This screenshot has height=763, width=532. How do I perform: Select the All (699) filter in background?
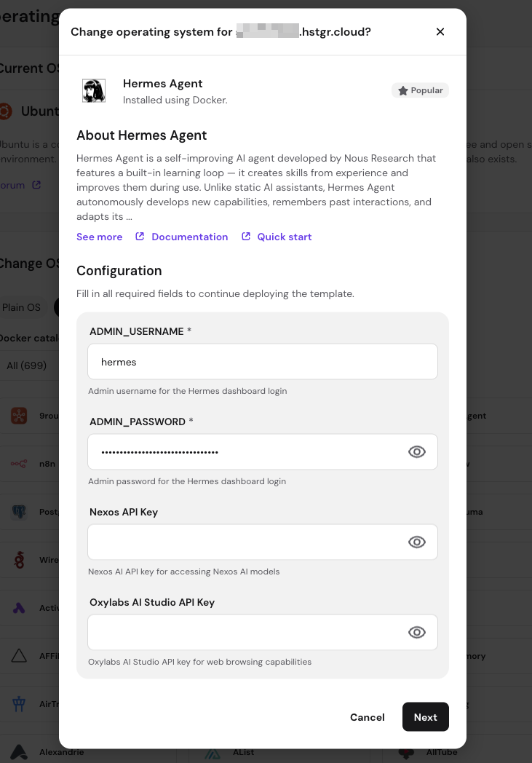pos(27,365)
